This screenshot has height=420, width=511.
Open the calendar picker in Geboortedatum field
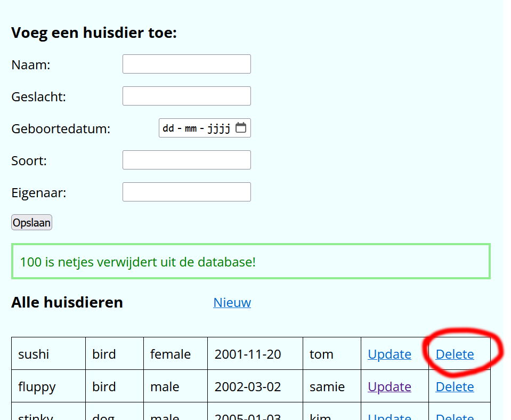pos(241,128)
